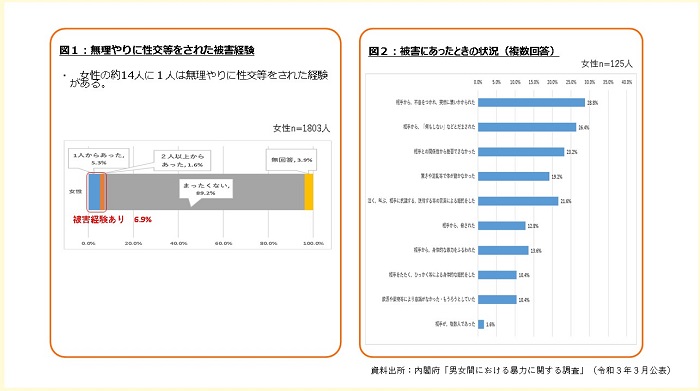This screenshot has width=700, height=391.
Task: Click the bar ending at 12.8%
Action: point(502,225)
